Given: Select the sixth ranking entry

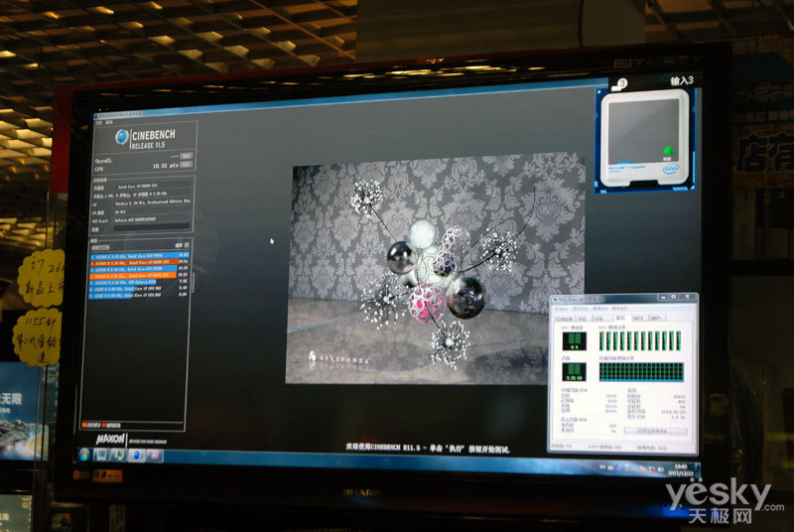Looking at the screenshot, I should 139,289.
